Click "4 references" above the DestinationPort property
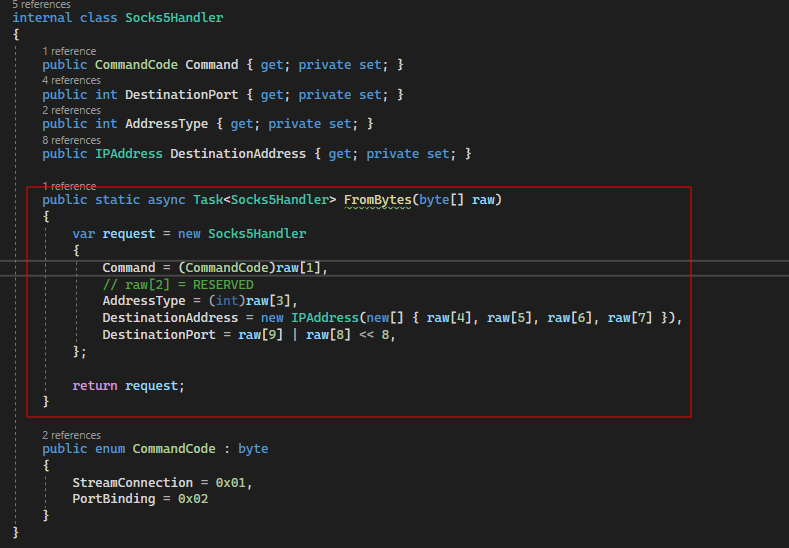Image resolution: width=789 pixels, height=548 pixels. pos(71,80)
